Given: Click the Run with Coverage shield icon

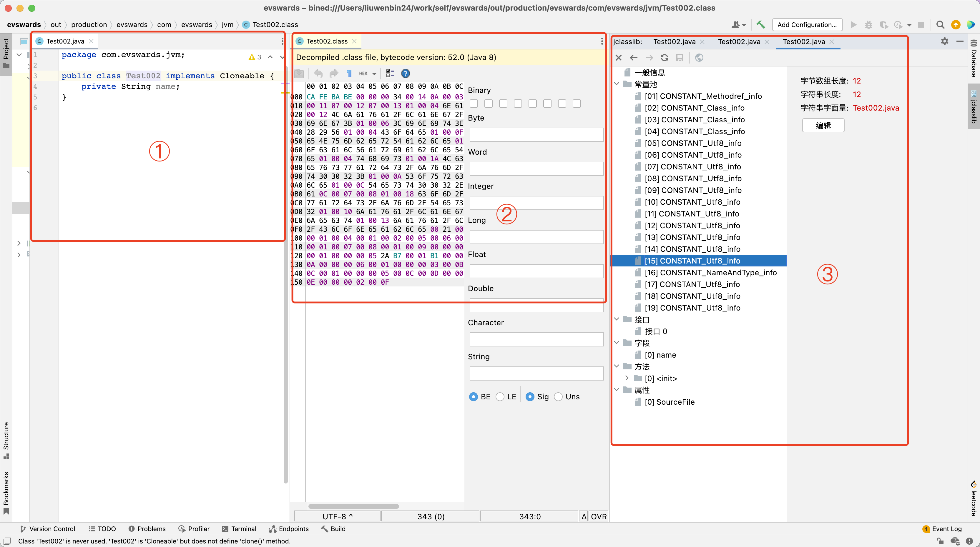Looking at the screenshot, I should pos(883,25).
